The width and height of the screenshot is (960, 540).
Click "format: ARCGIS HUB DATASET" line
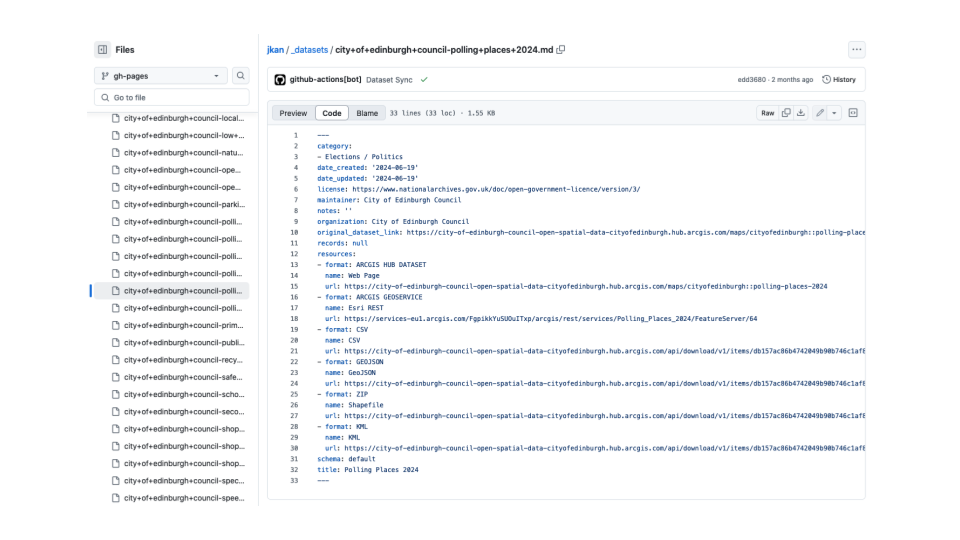[372, 264]
